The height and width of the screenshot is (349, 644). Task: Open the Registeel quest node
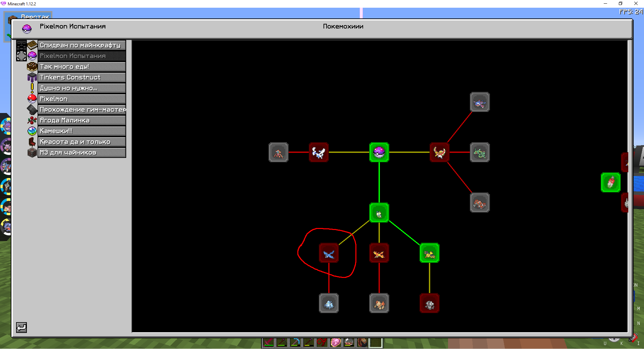429,303
